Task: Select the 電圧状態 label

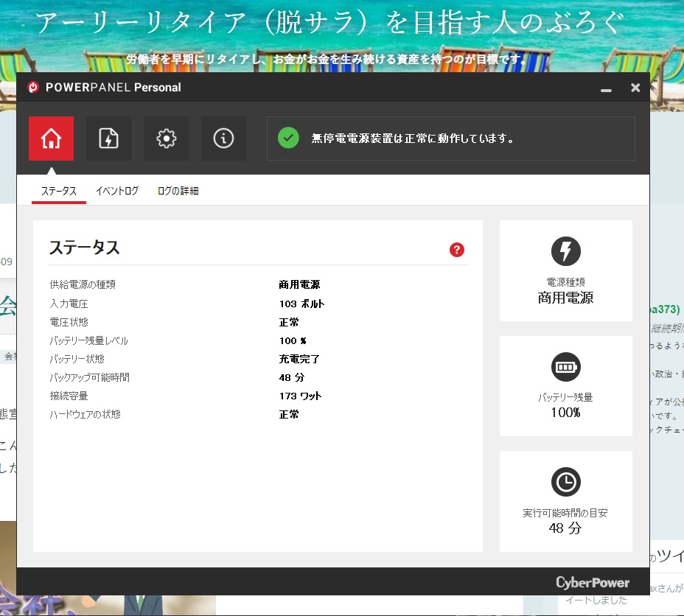Action: (69, 322)
